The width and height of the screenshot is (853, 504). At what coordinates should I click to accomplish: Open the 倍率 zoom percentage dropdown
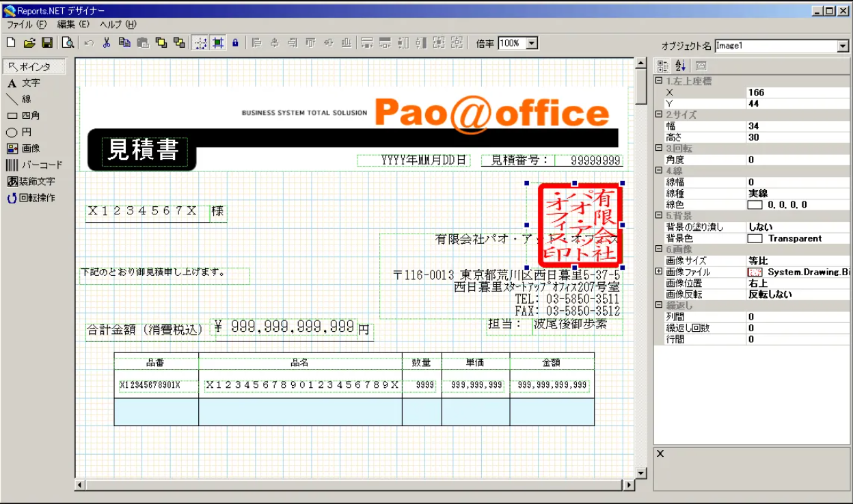532,43
